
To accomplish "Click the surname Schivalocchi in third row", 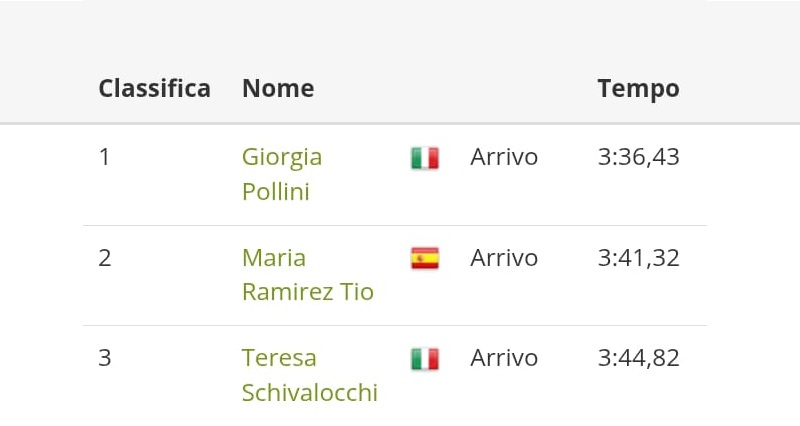I will (x=309, y=392).
